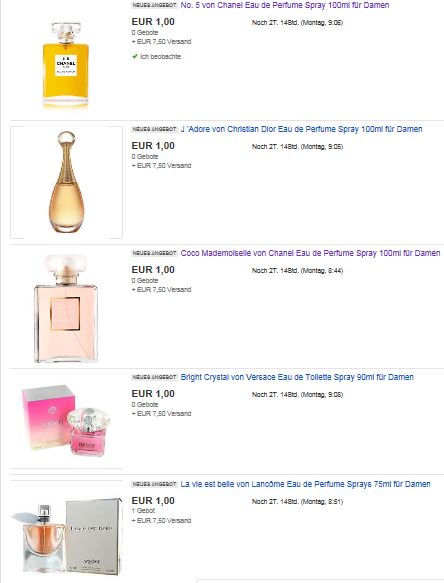The height and width of the screenshot is (583, 444).
Task: Click the Neues Angebot badge on J'Adore
Action: [154, 129]
